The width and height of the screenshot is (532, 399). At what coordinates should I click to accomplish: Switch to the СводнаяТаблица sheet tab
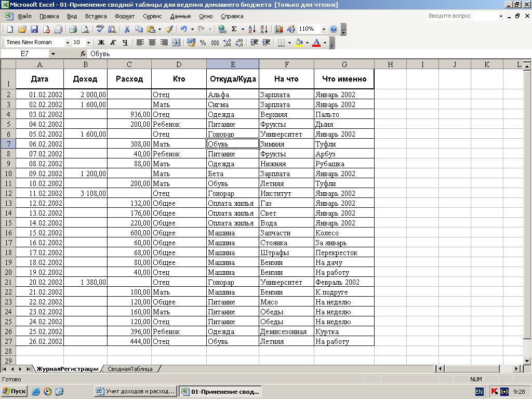pos(130,369)
